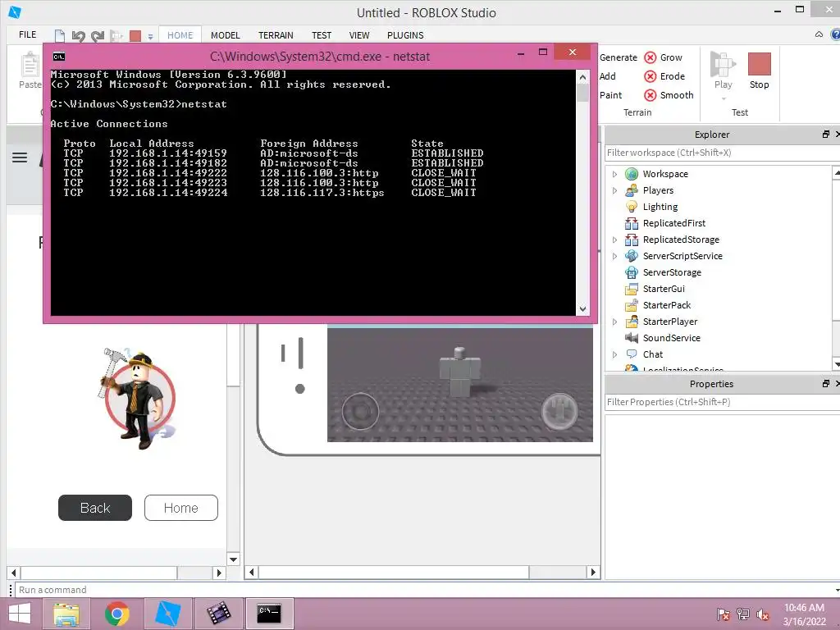Expand the Workspace tree node

point(614,174)
